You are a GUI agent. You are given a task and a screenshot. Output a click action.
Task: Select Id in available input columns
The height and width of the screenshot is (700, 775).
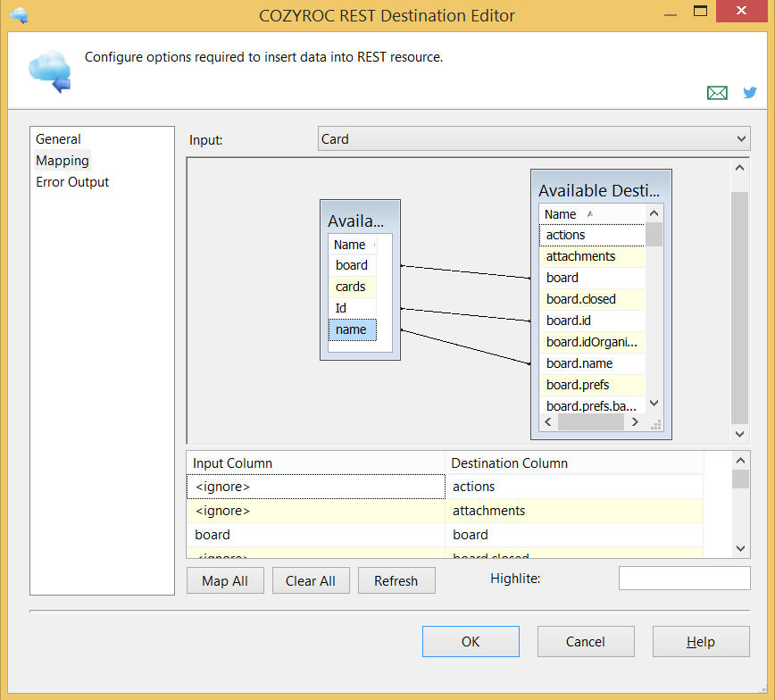tap(353, 308)
